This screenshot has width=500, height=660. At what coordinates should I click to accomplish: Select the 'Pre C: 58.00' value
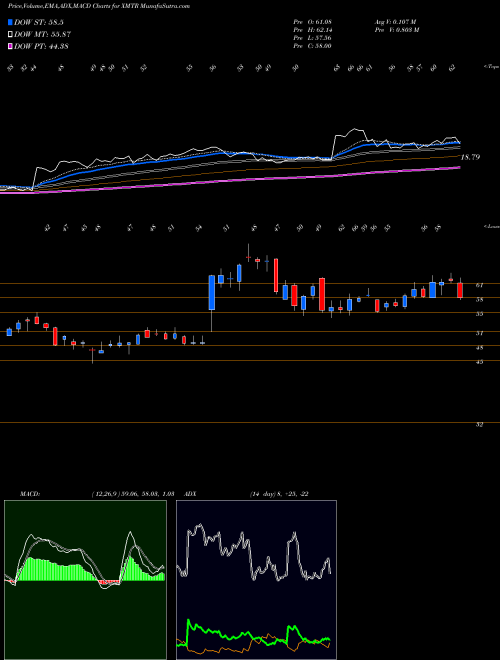312,46
